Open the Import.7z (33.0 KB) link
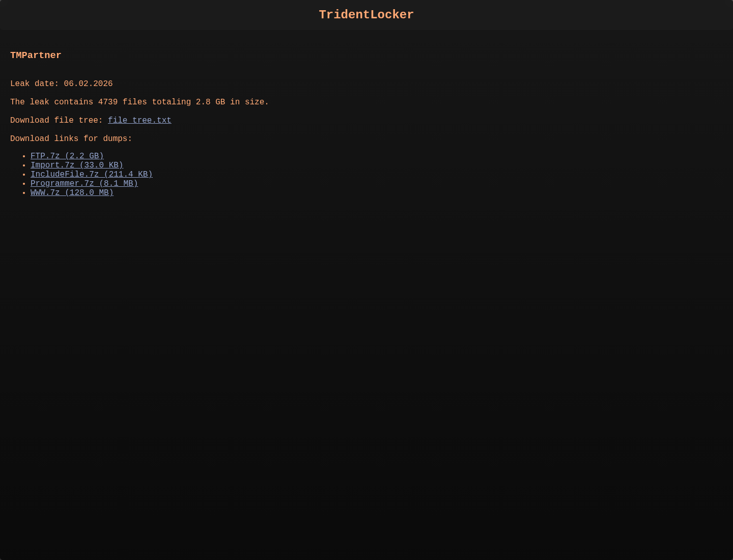This screenshot has width=733, height=560. point(77,165)
